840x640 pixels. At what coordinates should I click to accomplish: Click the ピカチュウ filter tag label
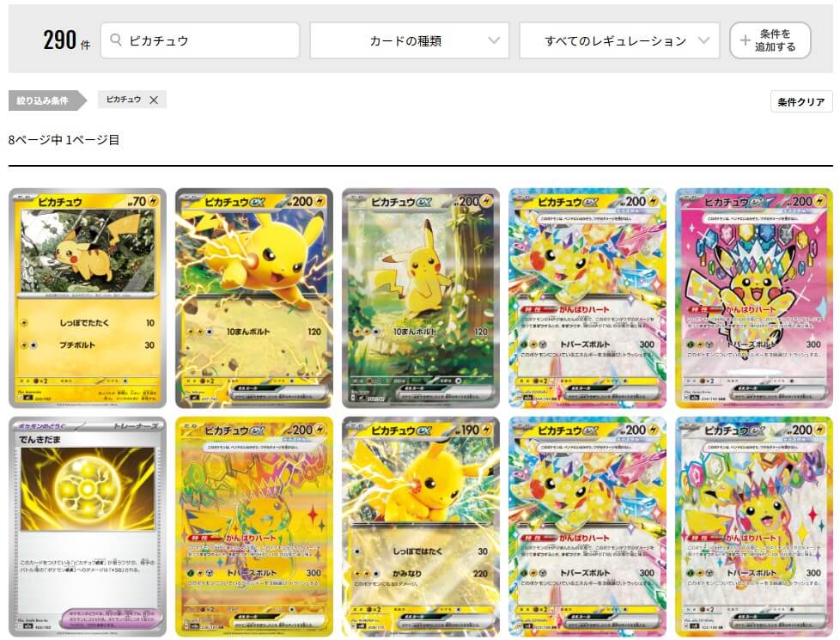(x=124, y=100)
